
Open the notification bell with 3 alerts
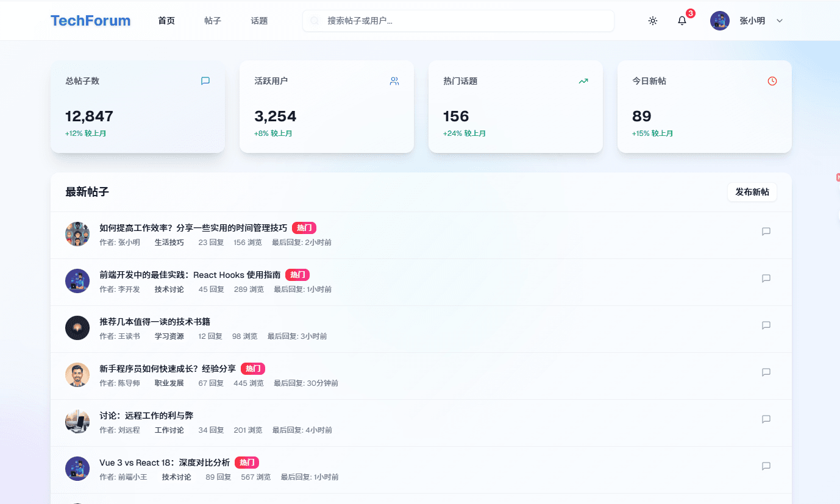click(x=682, y=21)
